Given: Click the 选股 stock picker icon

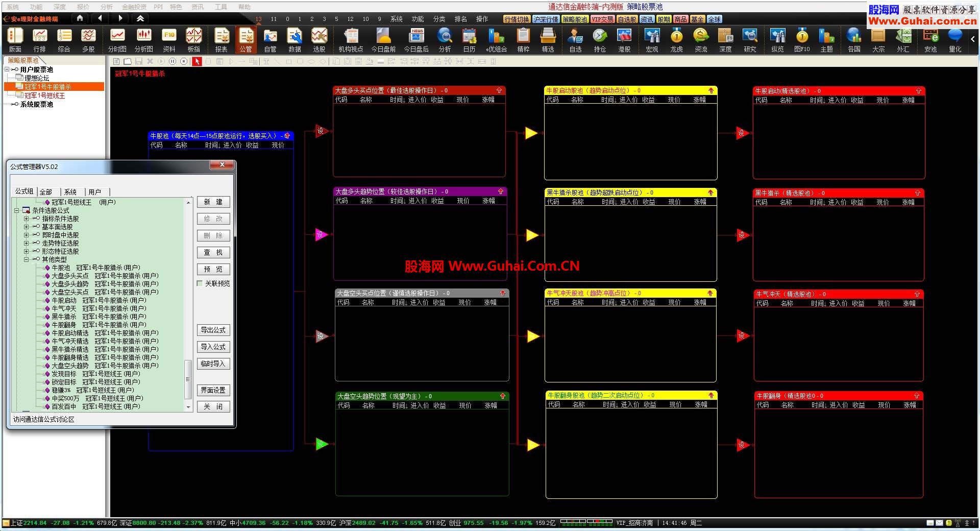Looking at the screenshot, I should pos(319,40).
